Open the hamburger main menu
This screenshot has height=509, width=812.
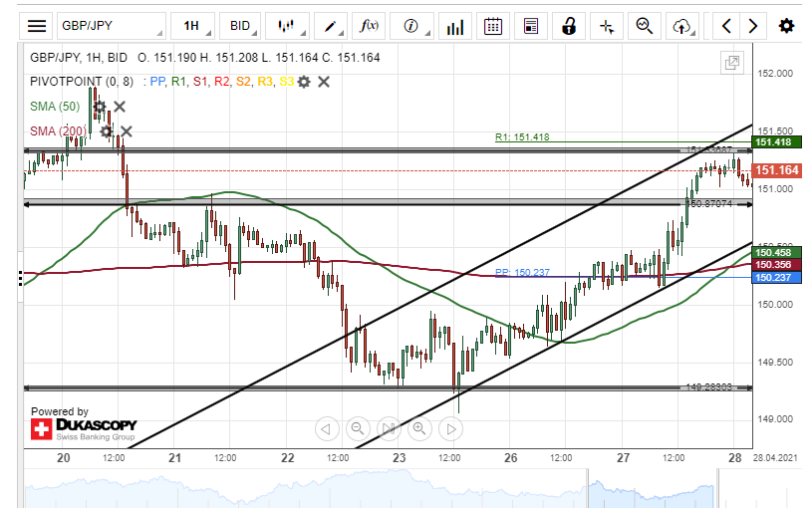tap(37, 26)
